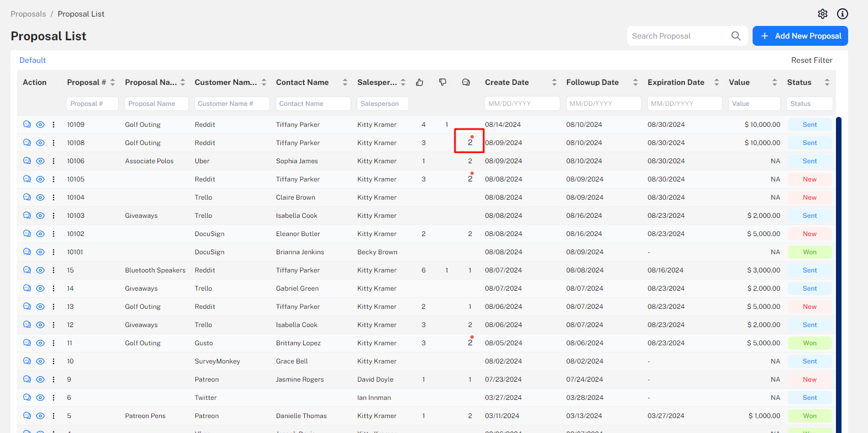The height and width of the screenshot is (433, 868).
Task: Click contact name Brianna Jenkins
Action: coord(300,252)
